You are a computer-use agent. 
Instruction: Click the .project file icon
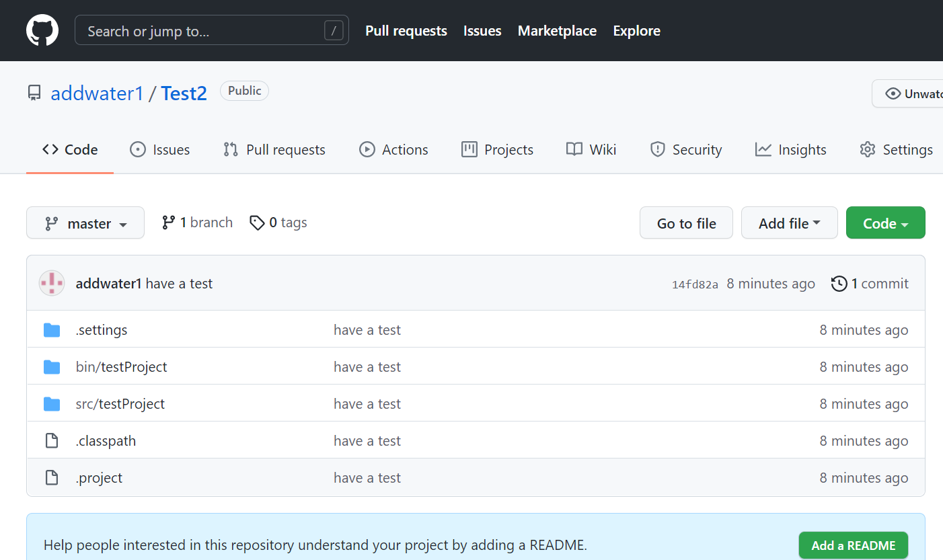coord(52,478)
